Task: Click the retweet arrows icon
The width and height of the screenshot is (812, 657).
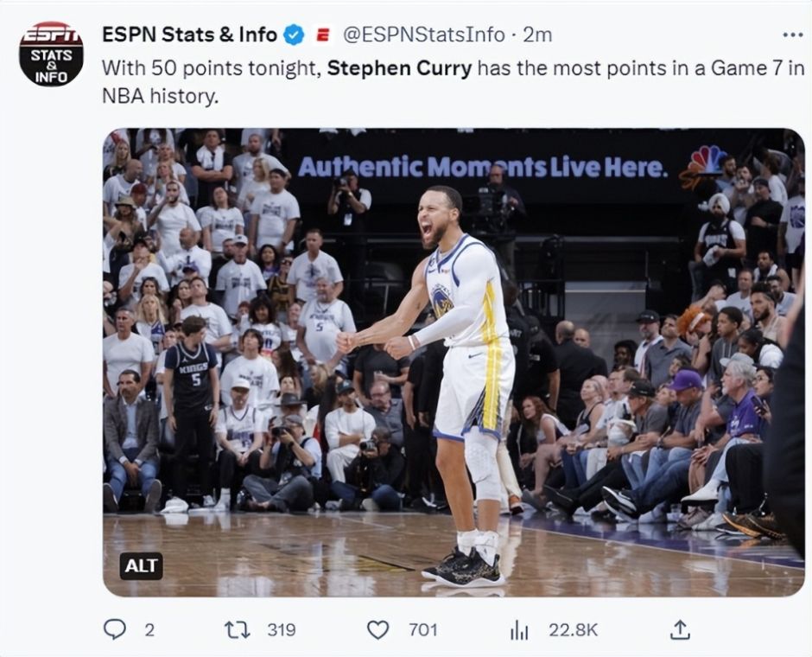Action: [x=237, y=629]
